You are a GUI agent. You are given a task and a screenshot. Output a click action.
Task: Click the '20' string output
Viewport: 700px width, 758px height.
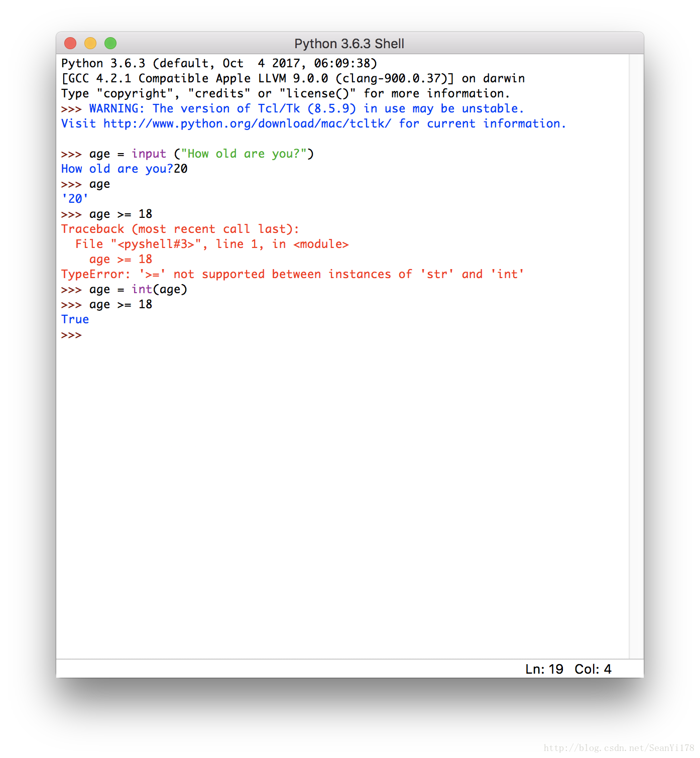click(75, 199)
